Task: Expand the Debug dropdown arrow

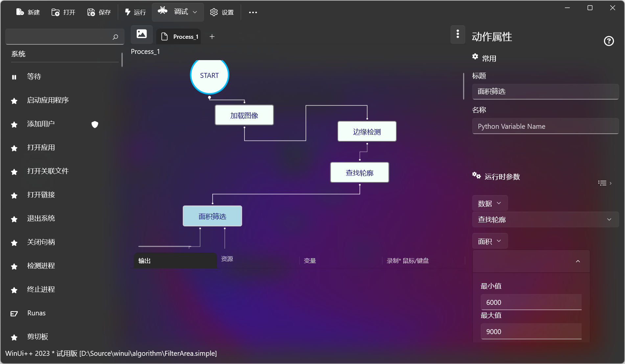Action: (x=195, y=12)
